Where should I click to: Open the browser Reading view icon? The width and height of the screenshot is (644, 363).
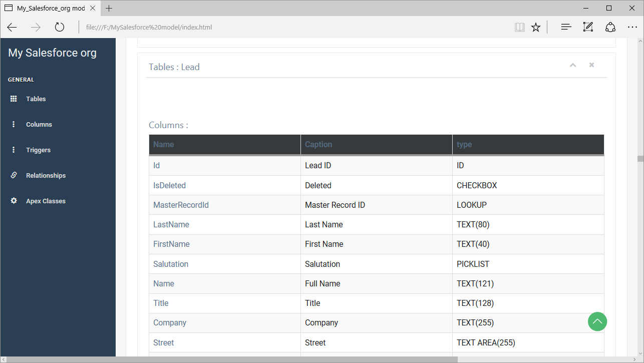[519, 27]
